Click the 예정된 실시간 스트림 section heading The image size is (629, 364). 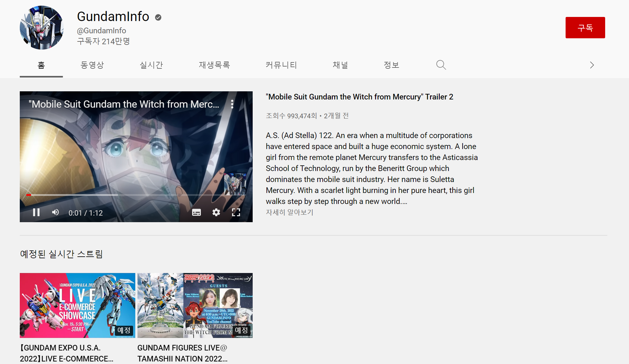click(62, 254)
